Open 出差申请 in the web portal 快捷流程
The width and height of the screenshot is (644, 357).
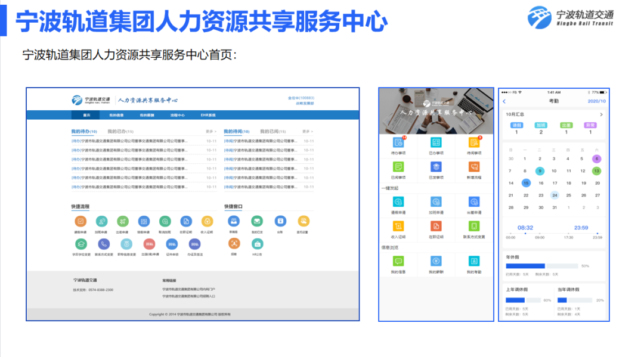point(122,222)
